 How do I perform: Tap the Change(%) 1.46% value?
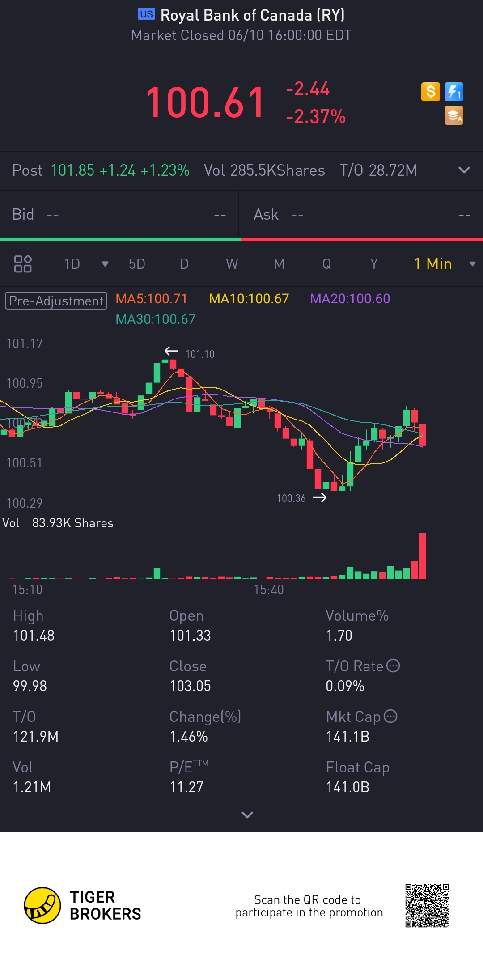(x=189, y=737)
